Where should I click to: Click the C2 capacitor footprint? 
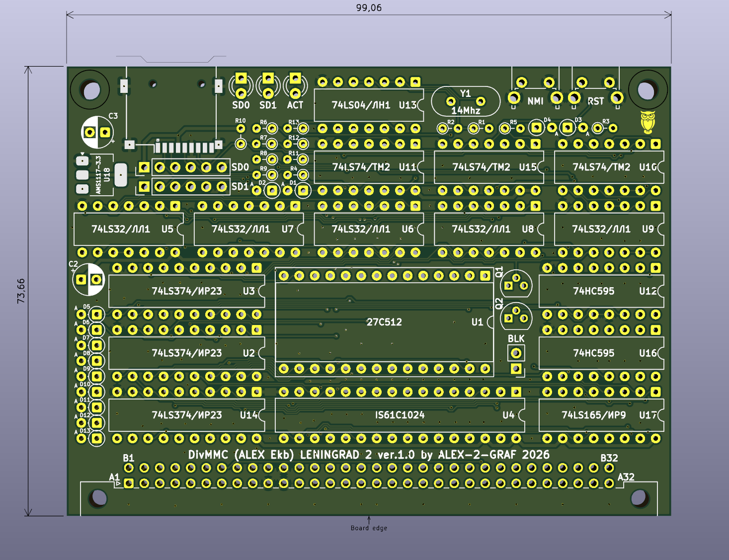pyautogui.click(x=88, y=279)
